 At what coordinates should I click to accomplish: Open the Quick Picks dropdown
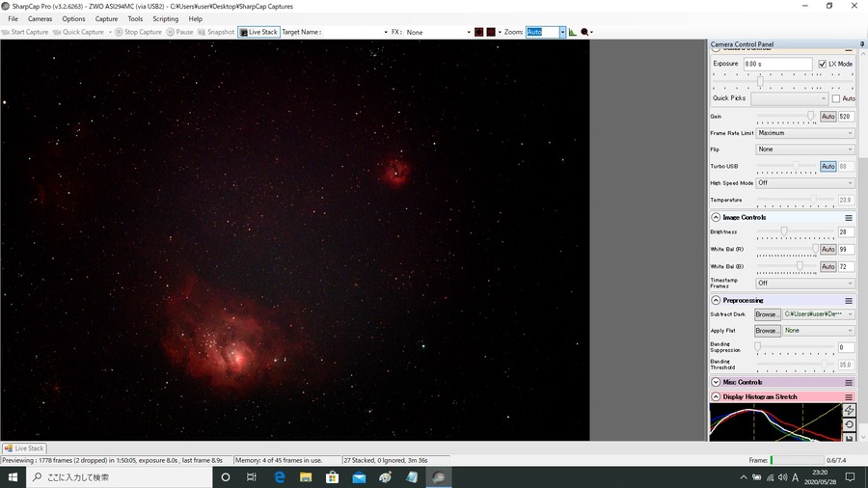click(789, 98)
